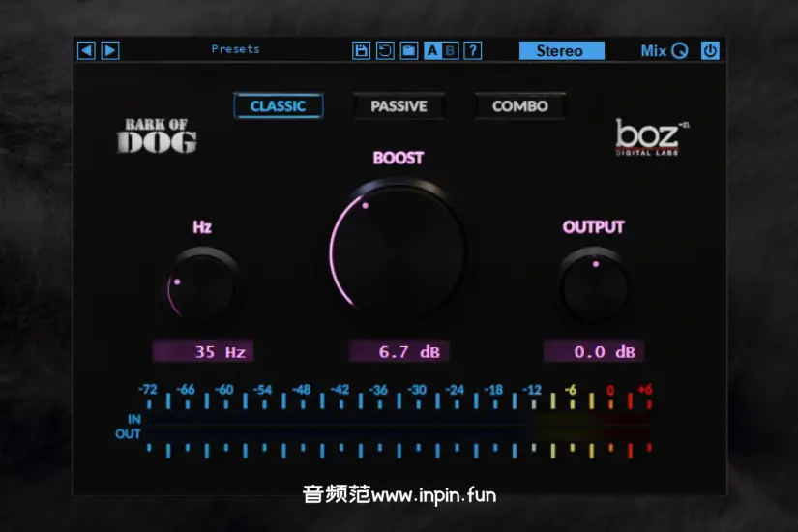
Task: Click the BOOST label
Action: pos(398,158)
